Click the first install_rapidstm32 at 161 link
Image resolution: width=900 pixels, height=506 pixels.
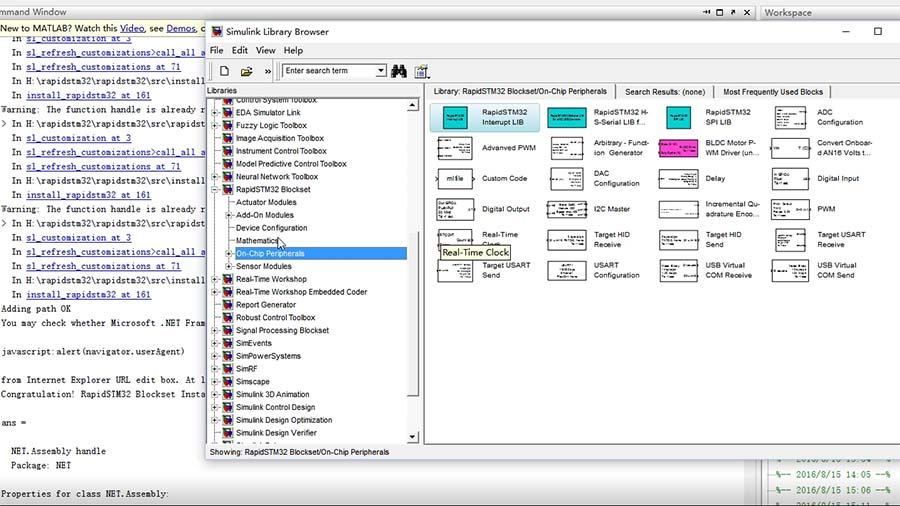(88, 95)
